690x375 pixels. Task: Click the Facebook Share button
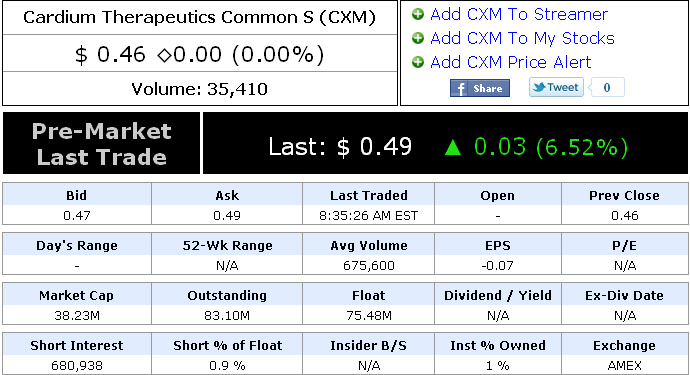point(480,88)
